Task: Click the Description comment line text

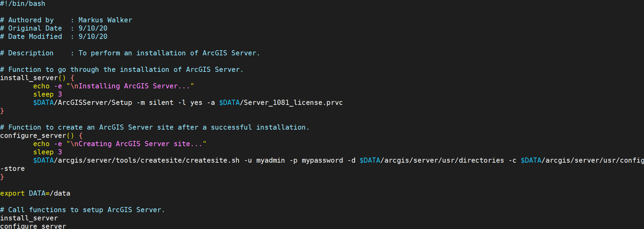Action: [x=169, y=53]
